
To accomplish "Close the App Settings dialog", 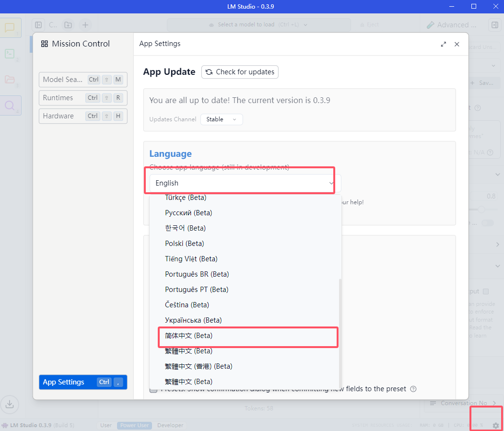I will tap(457, 44).
